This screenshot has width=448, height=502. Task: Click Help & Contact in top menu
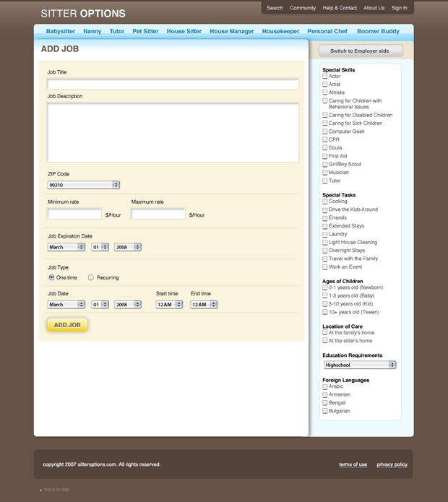pyautogui.click(x=340, y=8)
